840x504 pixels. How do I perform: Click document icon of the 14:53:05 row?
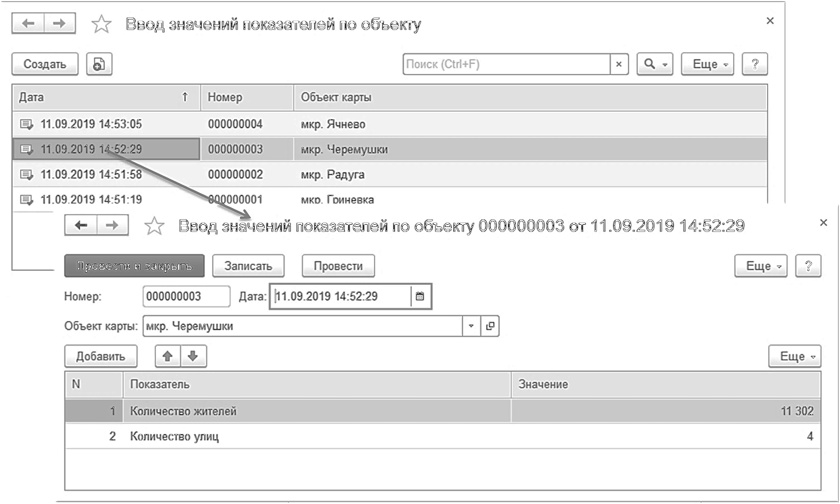click(x=27, y=124)
